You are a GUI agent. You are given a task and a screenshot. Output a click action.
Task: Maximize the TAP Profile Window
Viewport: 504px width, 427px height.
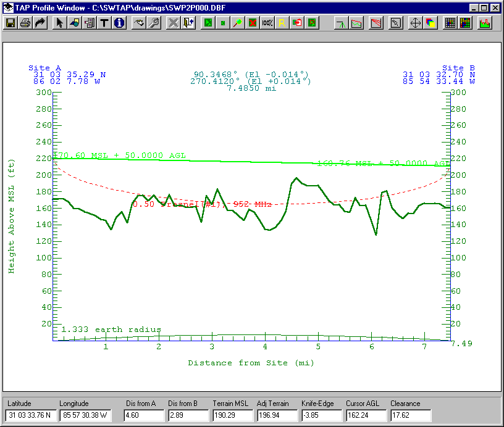pyautogui.click(x=484, y=7)
